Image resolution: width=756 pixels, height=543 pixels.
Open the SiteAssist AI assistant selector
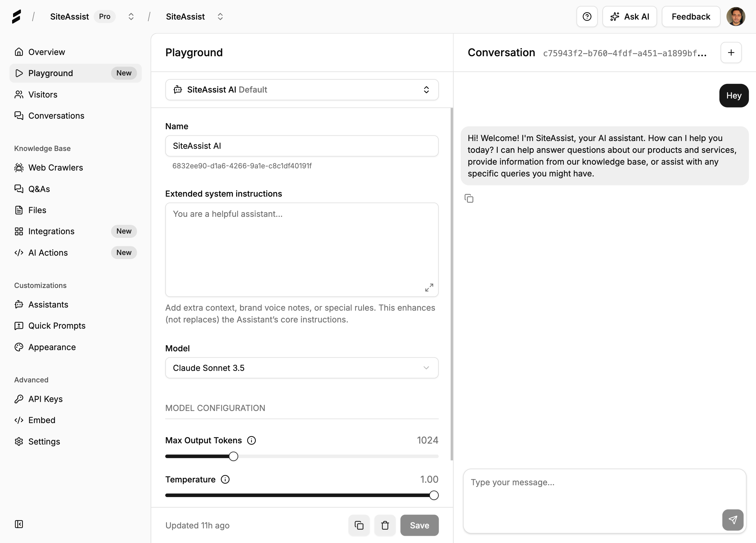[x=302, y=89]
